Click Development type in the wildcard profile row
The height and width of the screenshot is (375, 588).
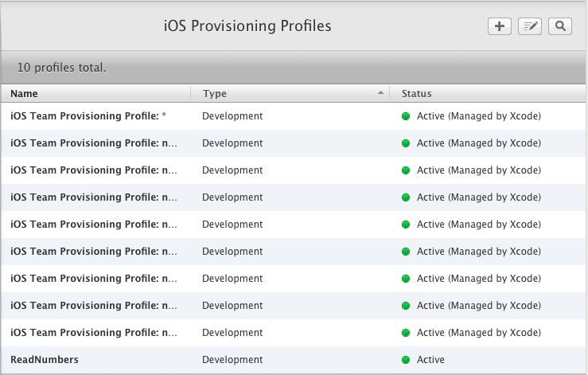232,116
